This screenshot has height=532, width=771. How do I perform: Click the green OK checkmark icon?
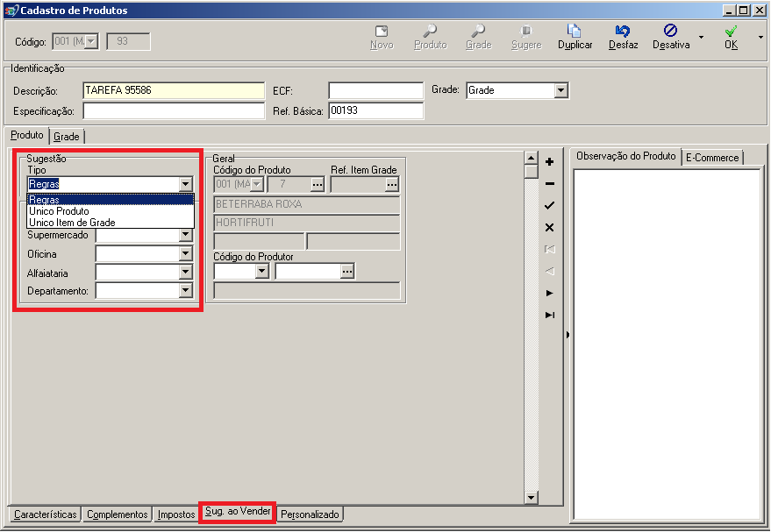[x=731, y=31]
